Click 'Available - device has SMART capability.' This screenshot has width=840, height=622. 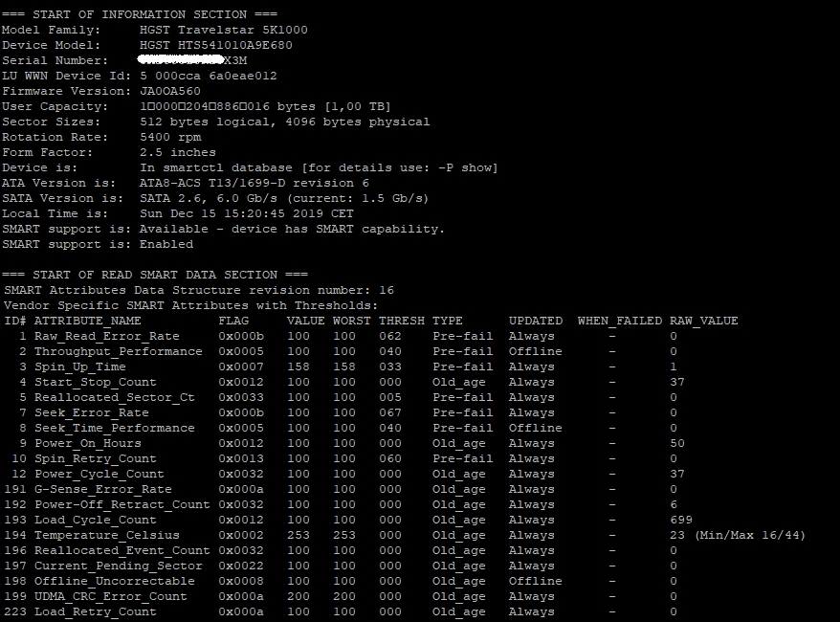click(x=292, y=230)
